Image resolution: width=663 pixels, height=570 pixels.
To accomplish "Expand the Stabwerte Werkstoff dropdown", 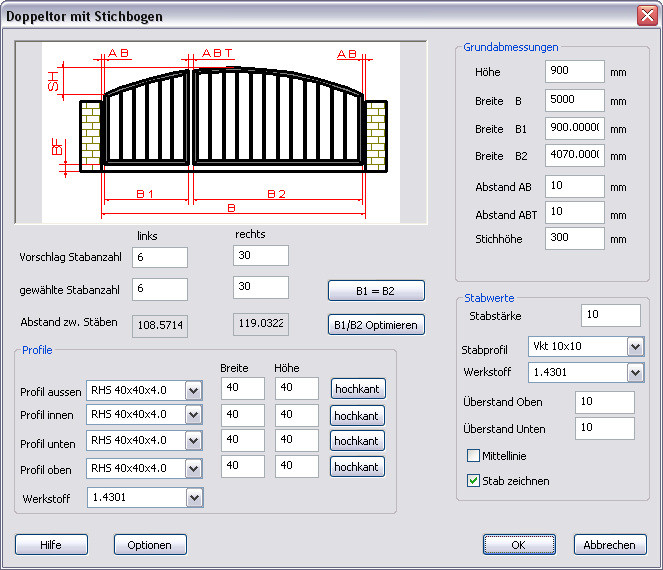I will [635, 373].
